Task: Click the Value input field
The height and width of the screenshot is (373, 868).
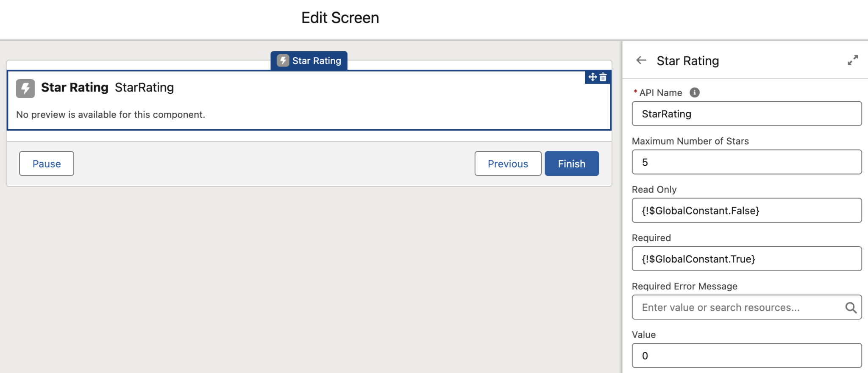Action: click(746, 355)
